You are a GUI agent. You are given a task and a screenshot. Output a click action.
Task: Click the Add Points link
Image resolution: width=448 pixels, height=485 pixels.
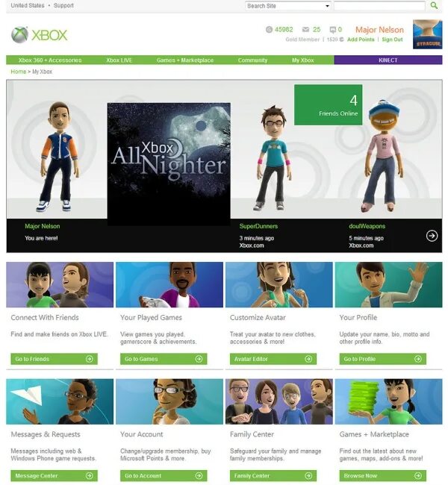pos(361,40)
